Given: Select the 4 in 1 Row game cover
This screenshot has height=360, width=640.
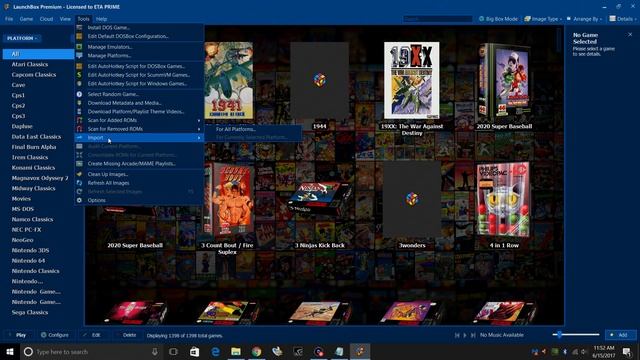Looking at the screenshot, I should tap(504, 200).
